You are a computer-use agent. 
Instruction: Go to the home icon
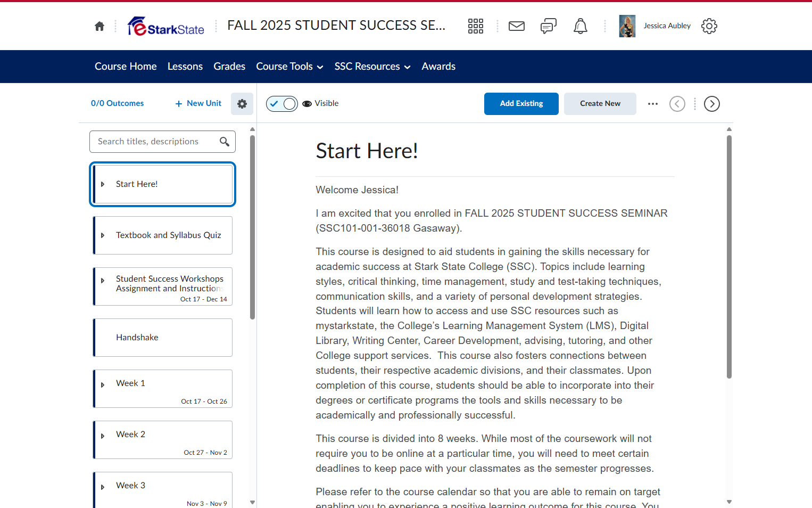point(100,26)
